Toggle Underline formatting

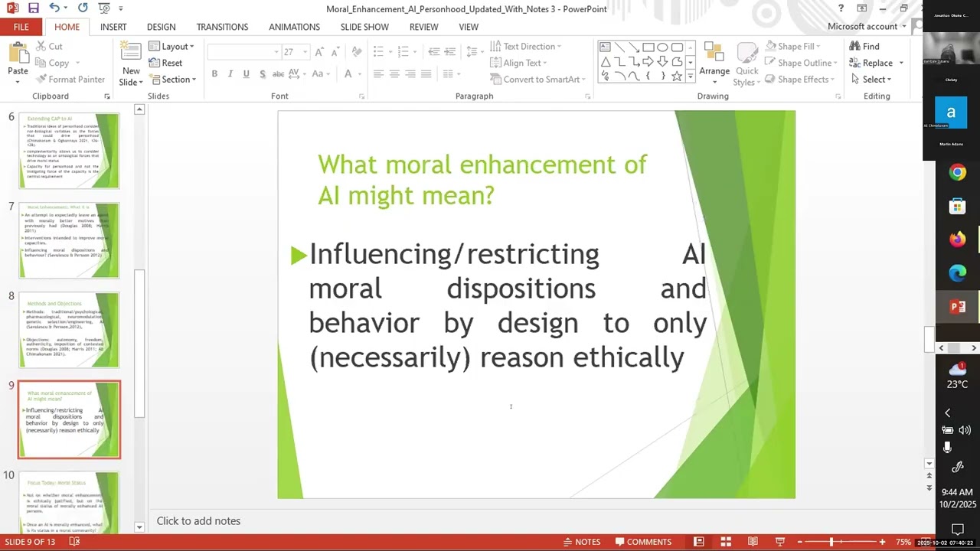click(246, 74)
